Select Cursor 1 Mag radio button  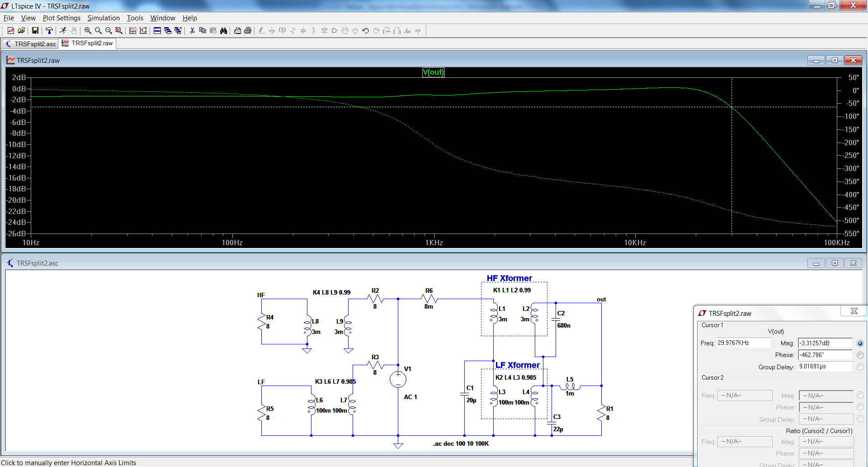pyautogui.click(x=860, y=343)
